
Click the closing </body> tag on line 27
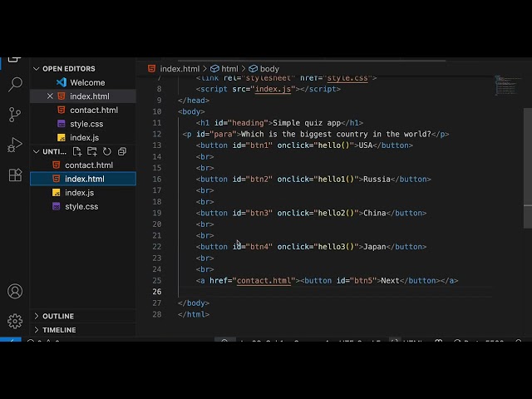pos(194,303)
